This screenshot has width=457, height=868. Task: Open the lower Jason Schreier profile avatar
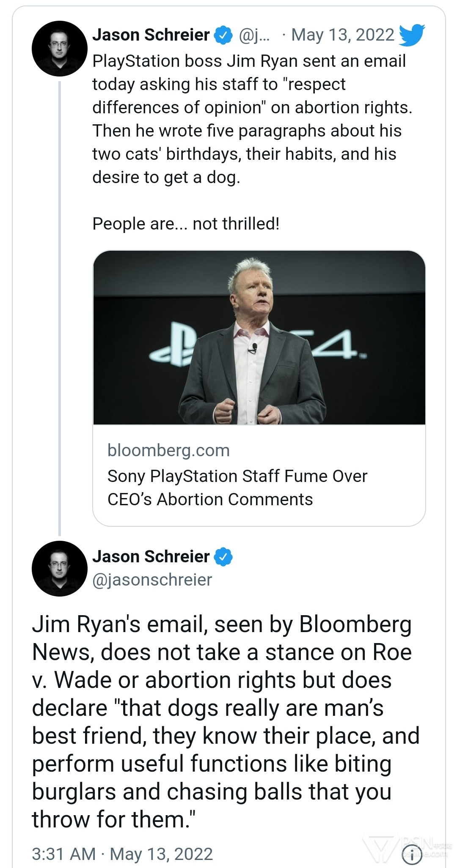coord(60,568)
